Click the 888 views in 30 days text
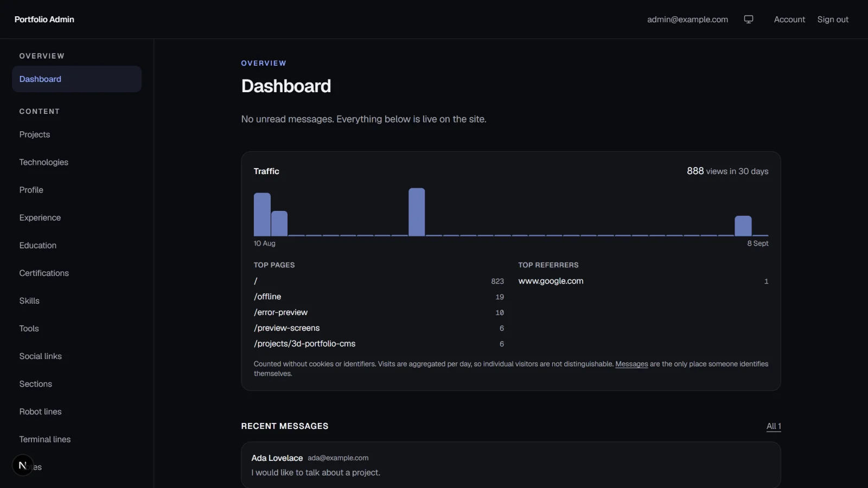Image resolution: width=868 pixels, height=488 pixels. [x=727, y=171]
